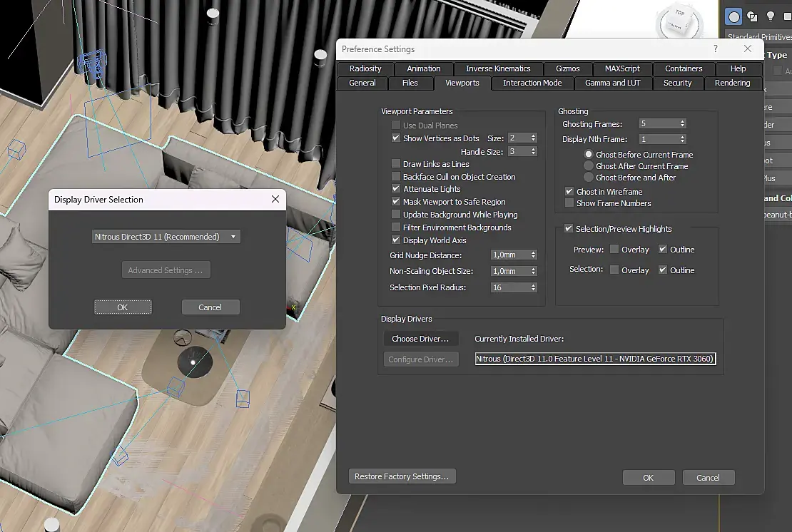The image size is (792, 532).
Task: Select the Geometry category icon
Action: pyautogui.click(x=733, y=16)
